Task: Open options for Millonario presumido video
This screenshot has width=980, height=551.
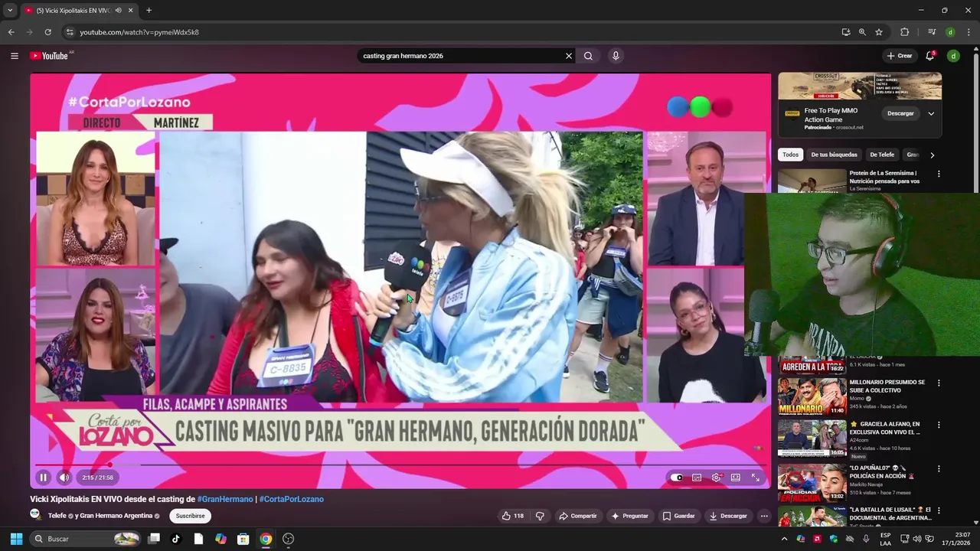Action: click(x=939, y=383)
